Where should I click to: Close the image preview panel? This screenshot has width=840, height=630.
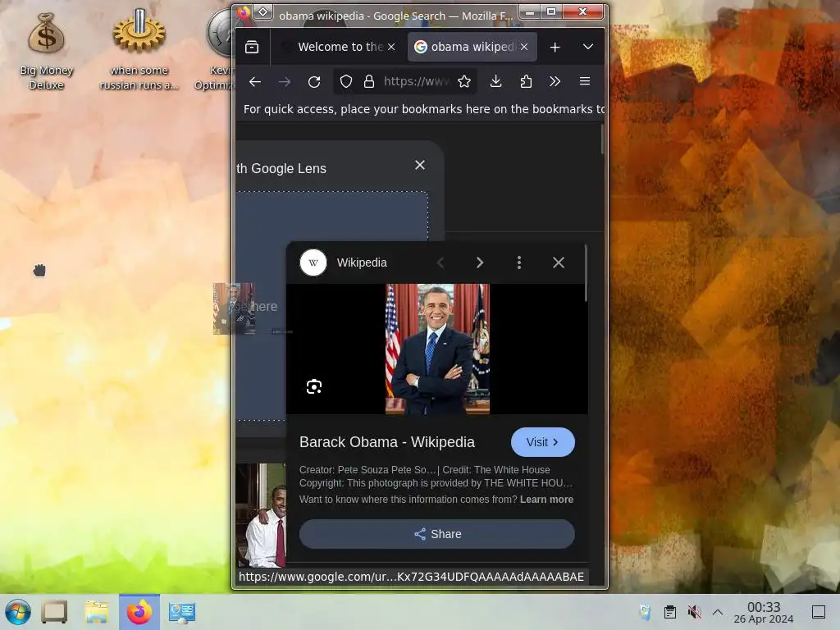[558, 262]
